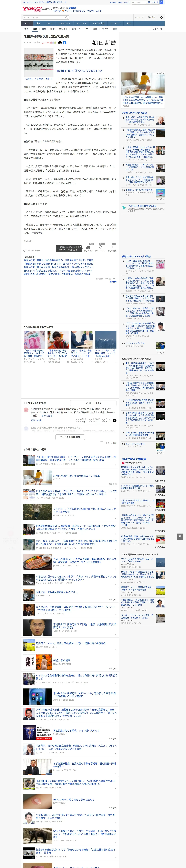Click the Yahoo! JAPAN News logo
The width and height of the screenshot is (186, 868).
[37, 9]
